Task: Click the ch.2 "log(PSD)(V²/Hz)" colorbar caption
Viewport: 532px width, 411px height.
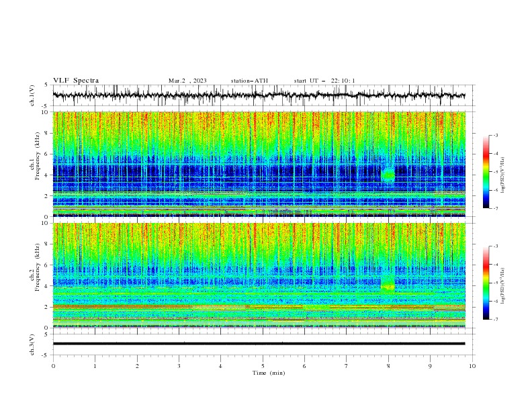Action: [x=503, y=285]
